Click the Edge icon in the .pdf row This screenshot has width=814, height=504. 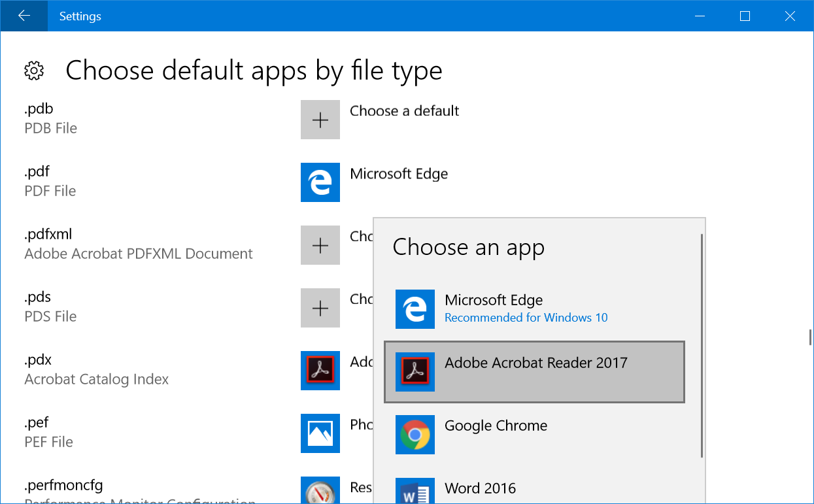[320, 182]
